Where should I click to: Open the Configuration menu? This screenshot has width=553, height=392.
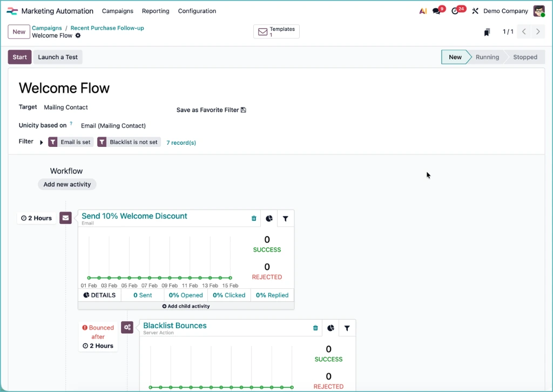click(197, 11)
